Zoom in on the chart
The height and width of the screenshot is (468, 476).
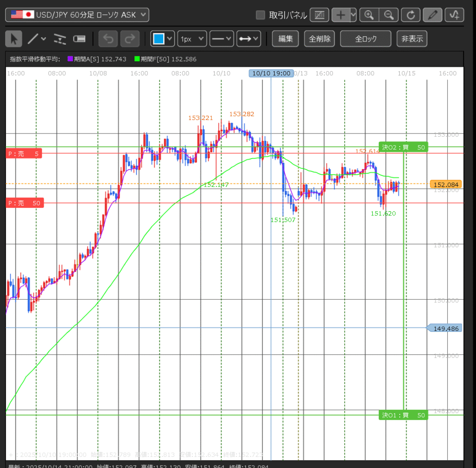pos(369,15)
